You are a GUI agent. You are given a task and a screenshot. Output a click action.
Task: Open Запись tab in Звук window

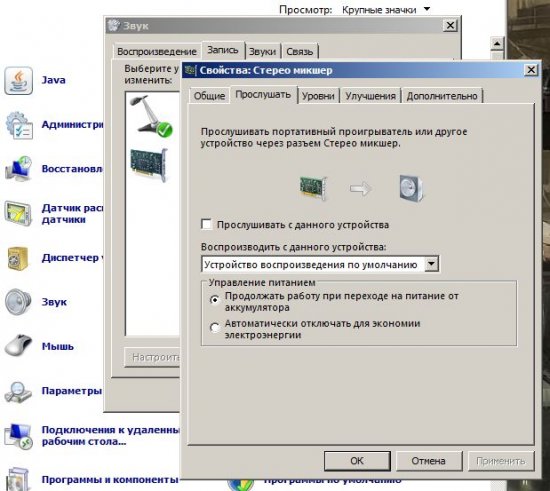tap(223, 50)
